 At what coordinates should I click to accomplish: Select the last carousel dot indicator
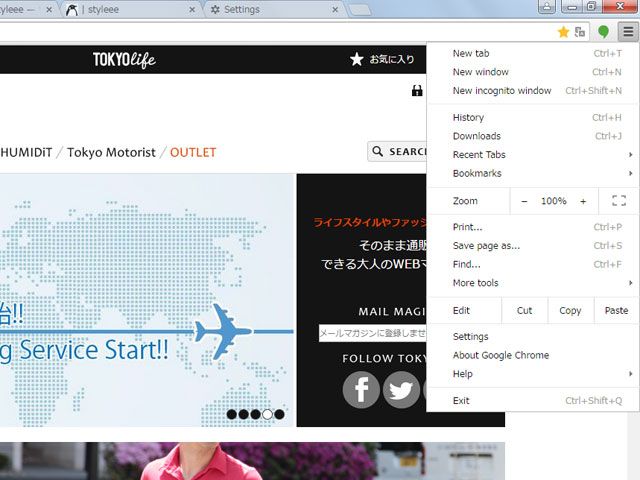click(x=279, y=414)
